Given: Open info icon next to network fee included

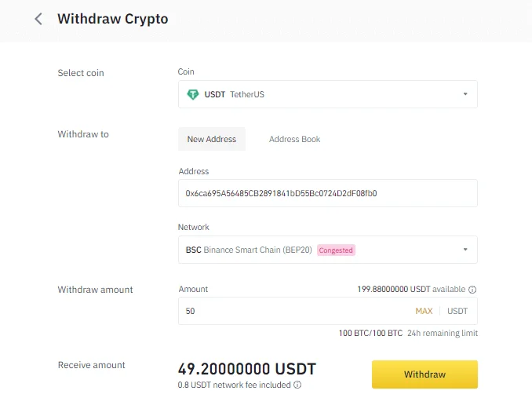Looking at the screenshot, I should click(x=297, y=385).
